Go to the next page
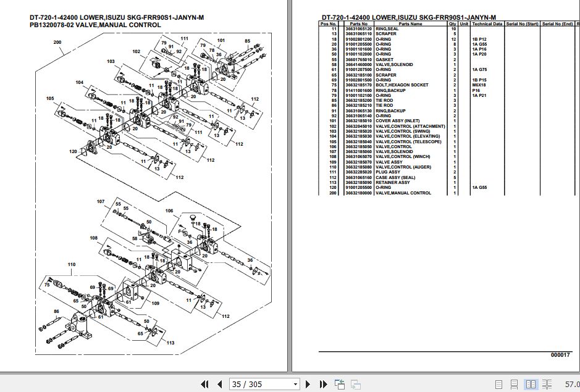 (308, 384)
